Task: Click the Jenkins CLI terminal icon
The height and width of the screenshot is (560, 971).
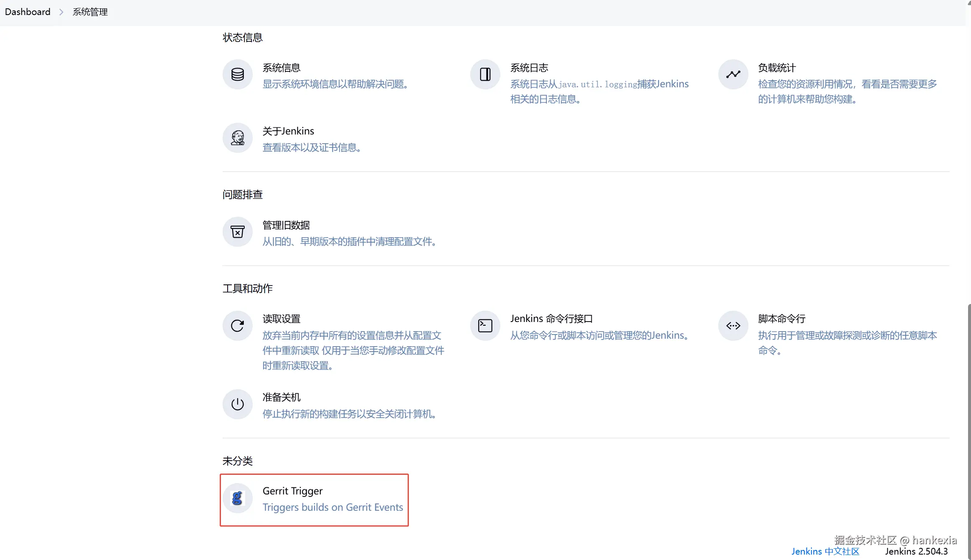Action: (x=485, y=326)
